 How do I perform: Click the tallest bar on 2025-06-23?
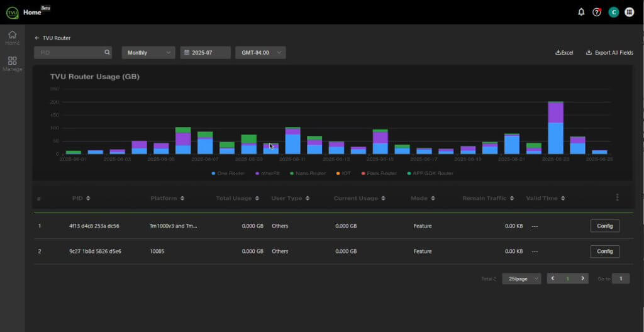tap(556, 128)
